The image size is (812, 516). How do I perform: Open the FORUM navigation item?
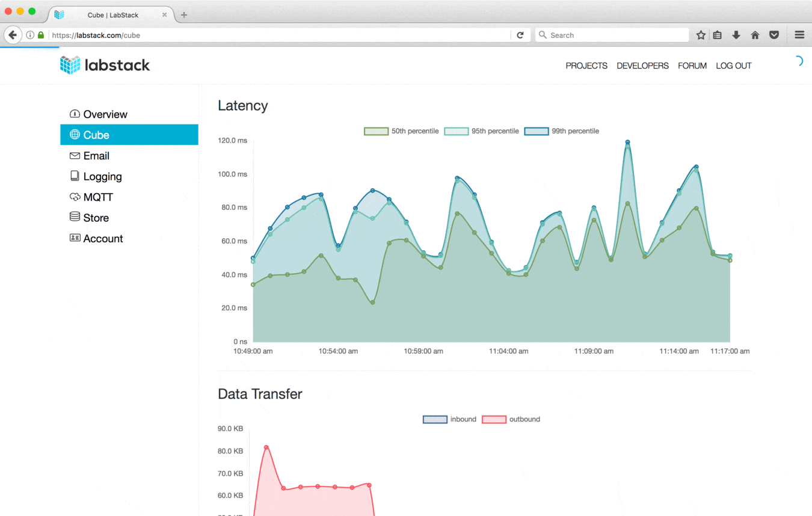pos(692,66)
